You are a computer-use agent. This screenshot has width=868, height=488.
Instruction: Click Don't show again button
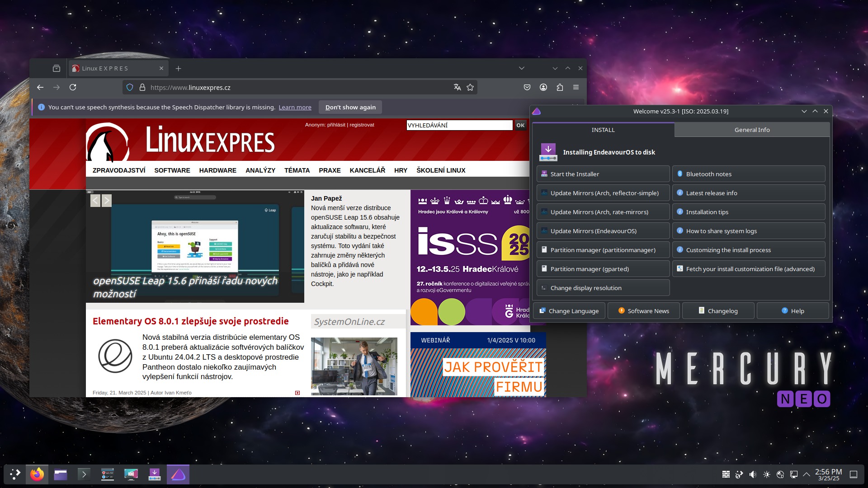pyautogui.click(x=350, y=108)
